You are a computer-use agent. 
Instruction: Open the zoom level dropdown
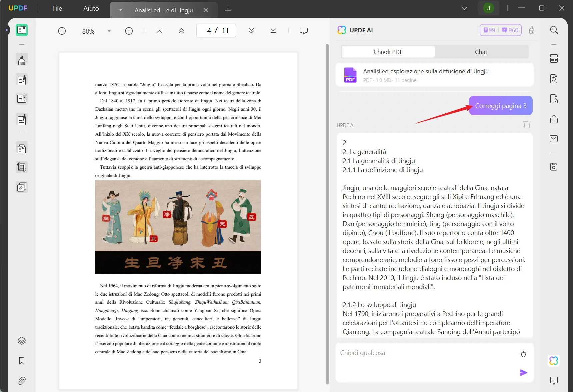pos(109,31)
